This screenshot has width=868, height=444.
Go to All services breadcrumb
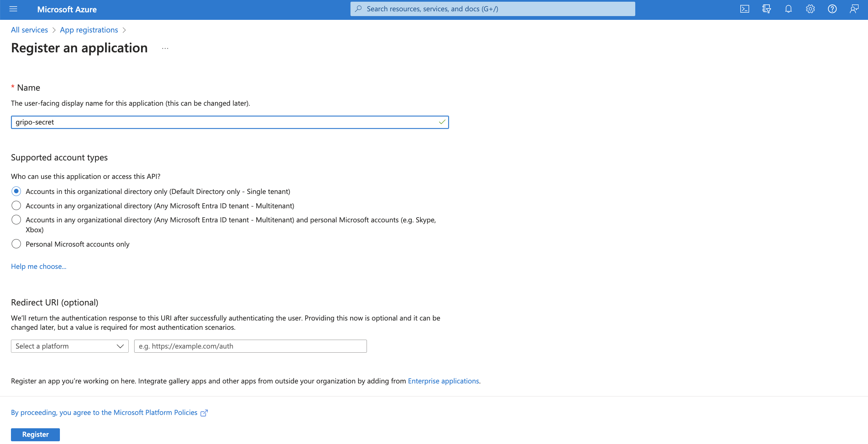[29, 30]
